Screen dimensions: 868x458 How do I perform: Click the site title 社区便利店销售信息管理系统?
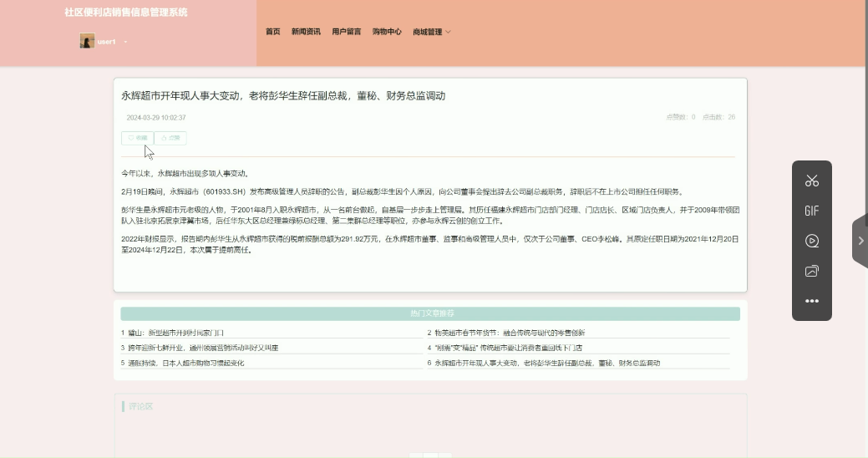coord(125,13)
